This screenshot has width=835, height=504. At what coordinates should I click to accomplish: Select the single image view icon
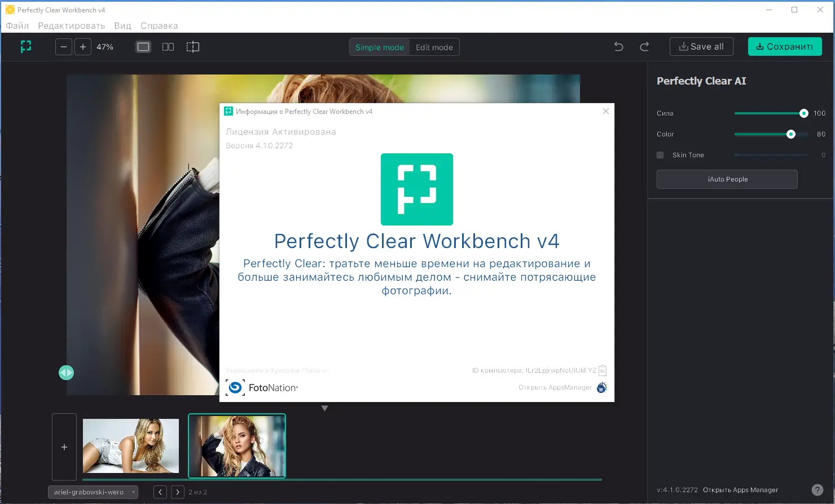point(143,47)
